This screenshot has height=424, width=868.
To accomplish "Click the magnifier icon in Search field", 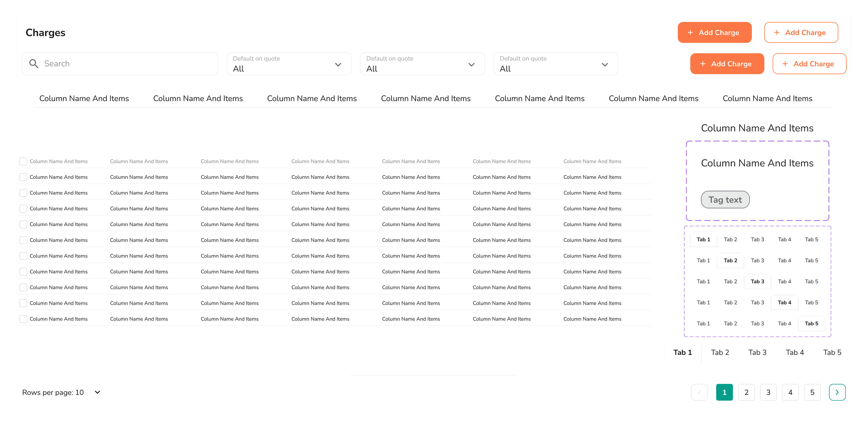I will point(33,64).
